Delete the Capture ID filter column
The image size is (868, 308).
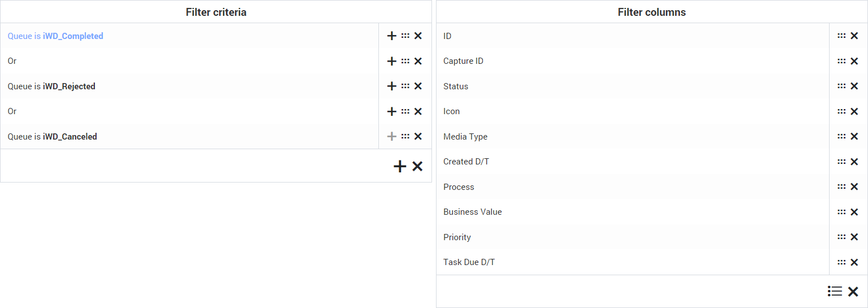[854, 61]
